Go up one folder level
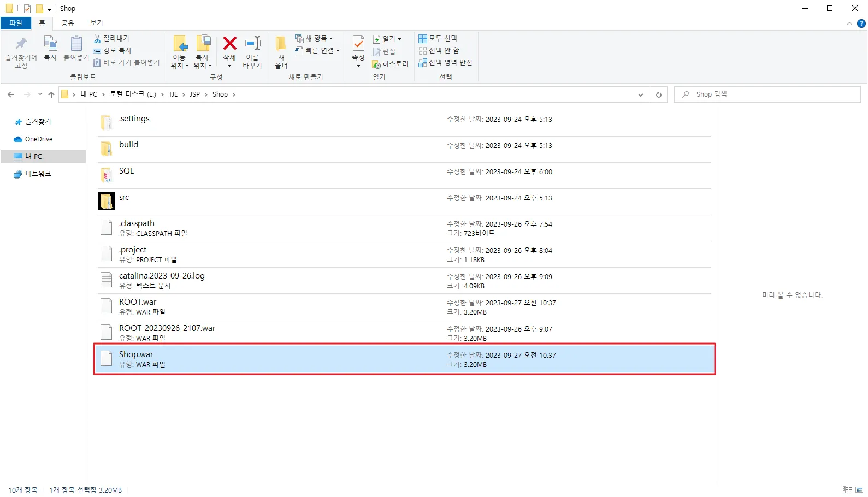Screen dimensions: 868x497 pyautogui.click(x=51, y=94)
